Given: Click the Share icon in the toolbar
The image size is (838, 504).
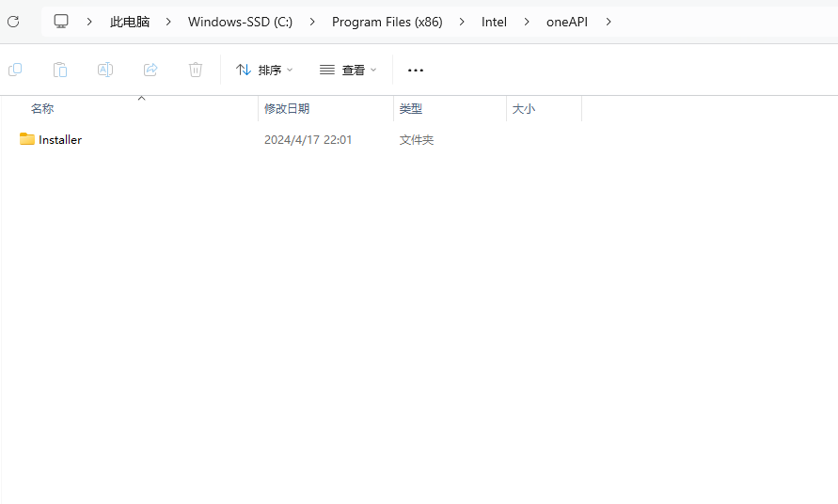Looking at the screenshot, I should click(150, 70).
